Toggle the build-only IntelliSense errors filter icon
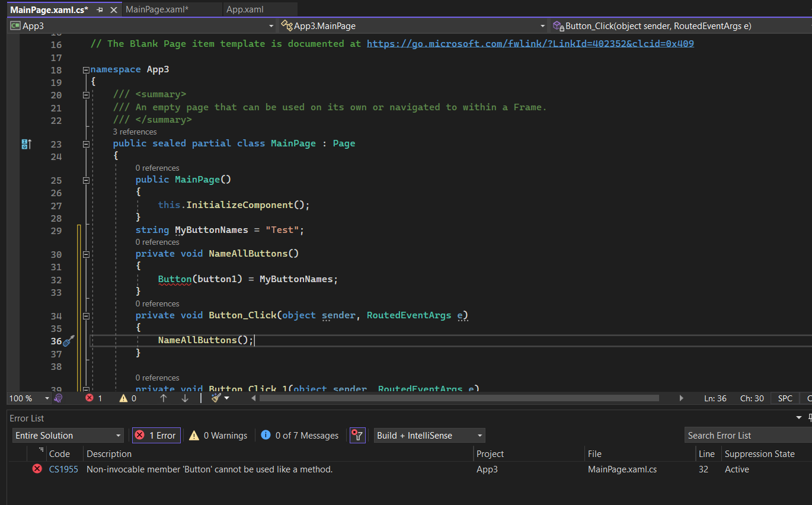This screenshot has width=812, height=505. 357,436
